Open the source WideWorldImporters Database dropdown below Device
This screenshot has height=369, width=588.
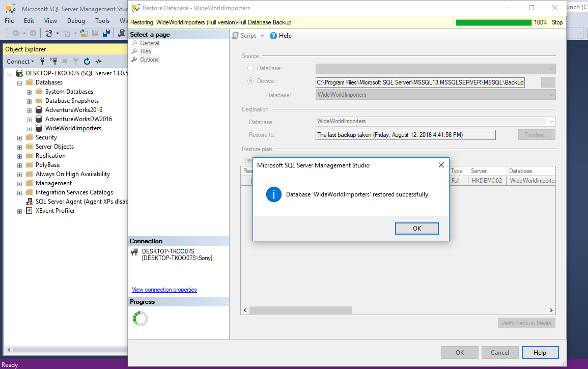pos(435,95)
